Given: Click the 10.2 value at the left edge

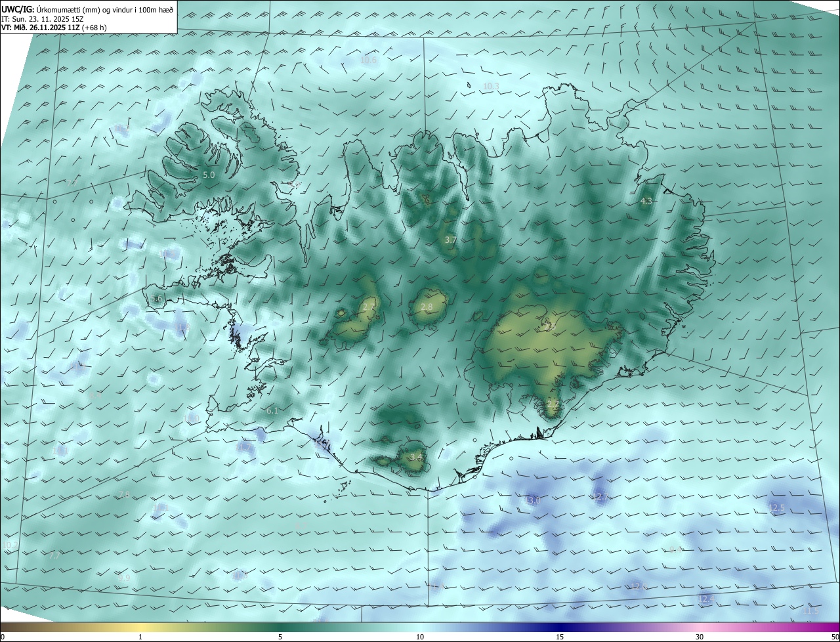Looking at the screenshot, I should coord(10,545).
